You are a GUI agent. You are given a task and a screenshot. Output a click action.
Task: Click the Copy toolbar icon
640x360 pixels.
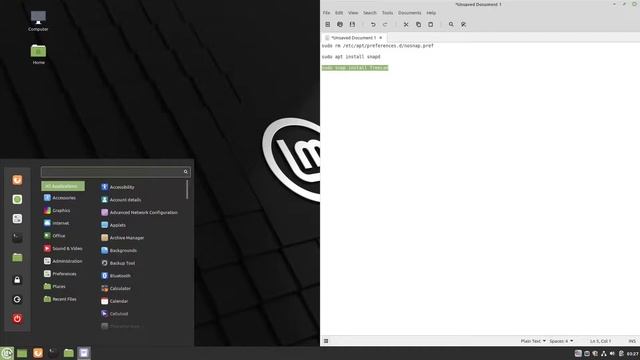[418, 24]
